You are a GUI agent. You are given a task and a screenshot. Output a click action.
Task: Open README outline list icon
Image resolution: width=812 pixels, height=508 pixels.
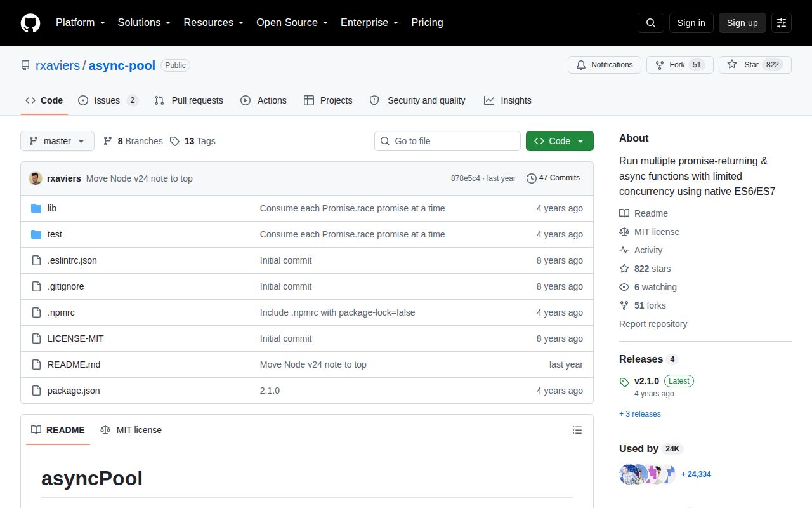[x=577, y=430]
